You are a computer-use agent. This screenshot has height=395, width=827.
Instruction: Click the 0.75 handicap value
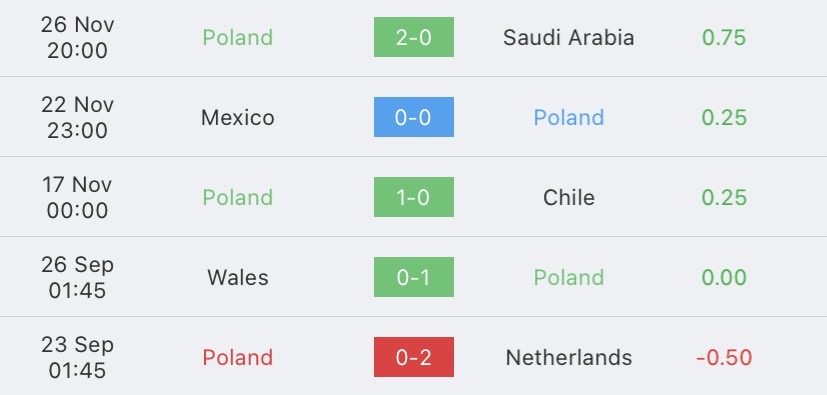pyautogui.click(x=724, y=37)
